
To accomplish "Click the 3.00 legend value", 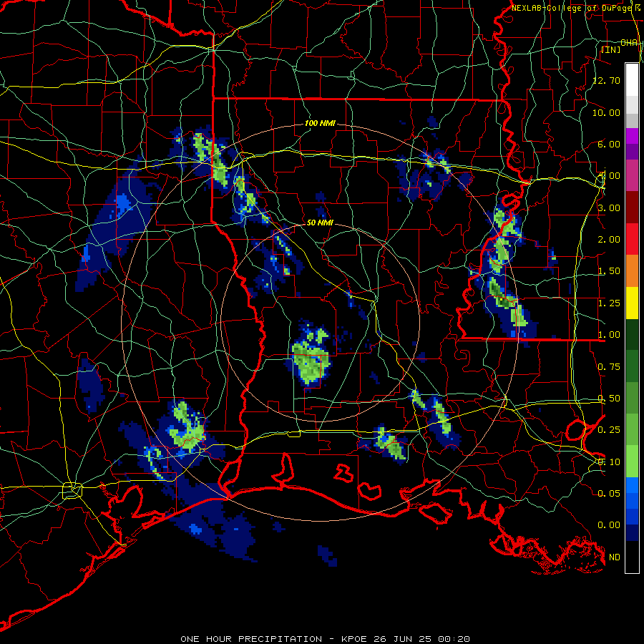I will coord(609,208).
